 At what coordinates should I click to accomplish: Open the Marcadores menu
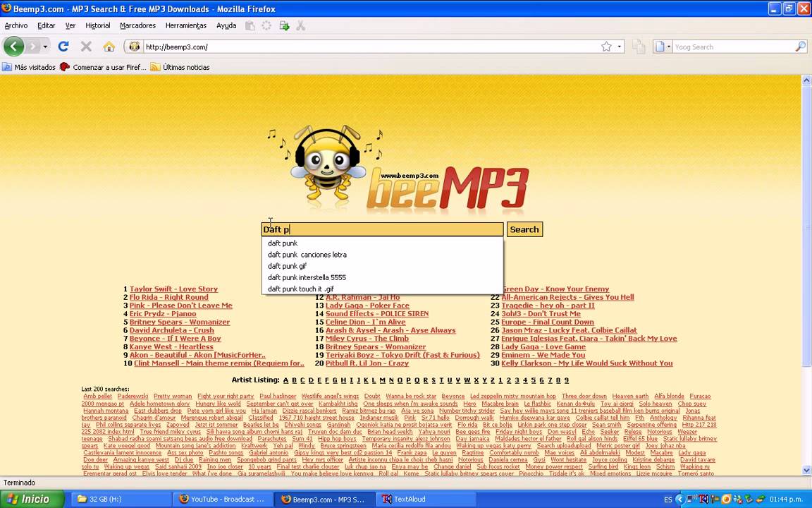pyautogui.click(x=137, y=25)
